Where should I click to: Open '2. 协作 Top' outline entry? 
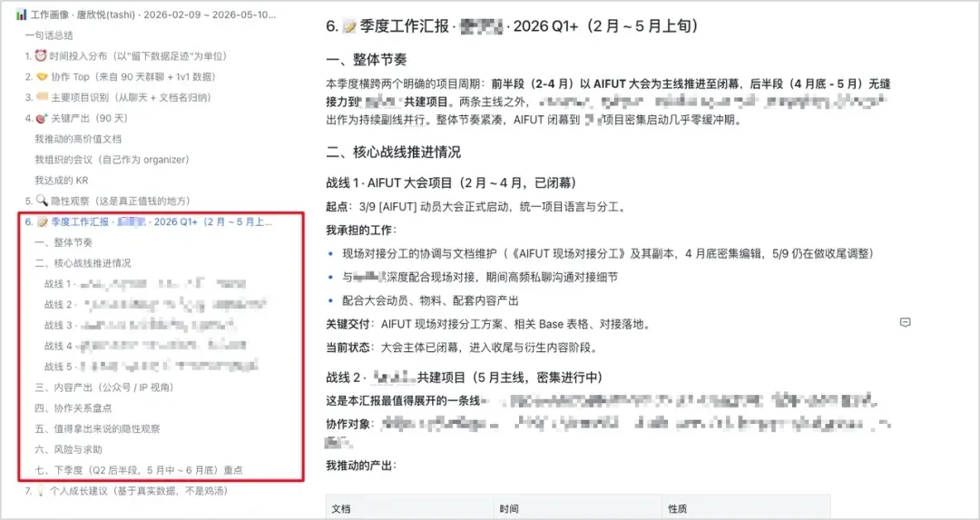(x=120, y=76)
